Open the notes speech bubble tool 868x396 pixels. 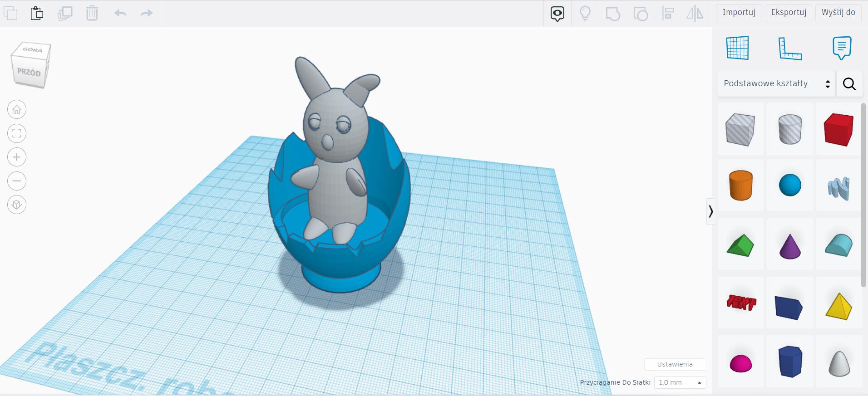click(x=842, y=48)
